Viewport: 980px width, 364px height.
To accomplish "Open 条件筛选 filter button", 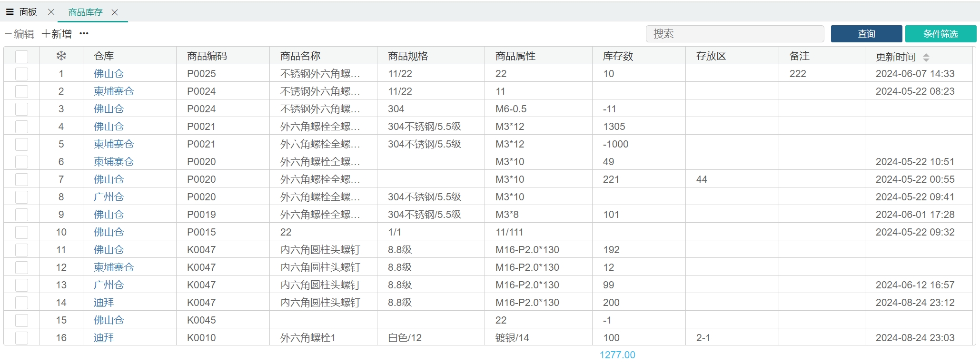I will point(940,34).
